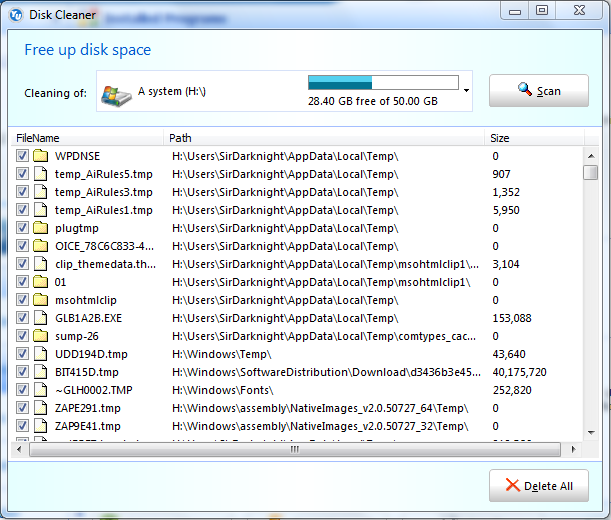Image resolution: width=611 pixels, height=520 pixels.
Task: Uncheck the temp_AiRules3.tmp checkbox
Action: point(22,192)
